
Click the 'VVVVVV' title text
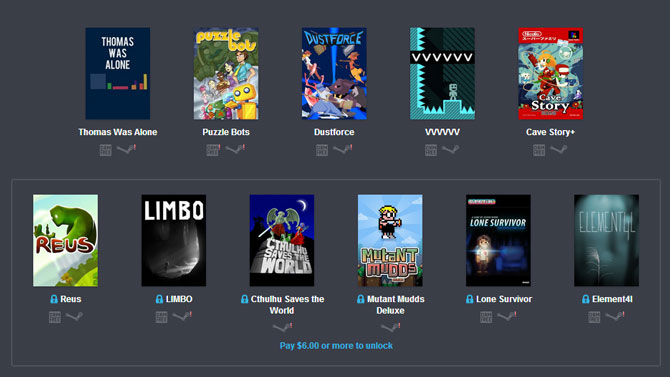(442, 132)
